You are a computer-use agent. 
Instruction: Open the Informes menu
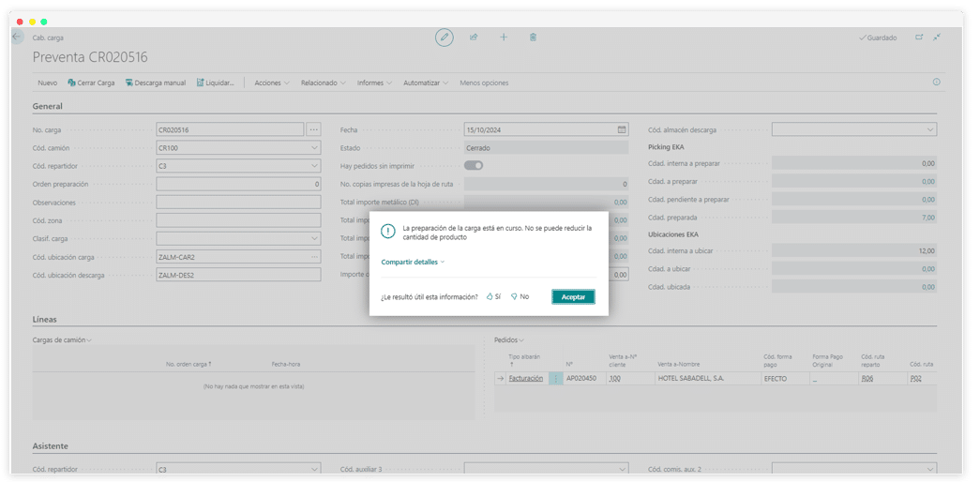tap(375, 83)
